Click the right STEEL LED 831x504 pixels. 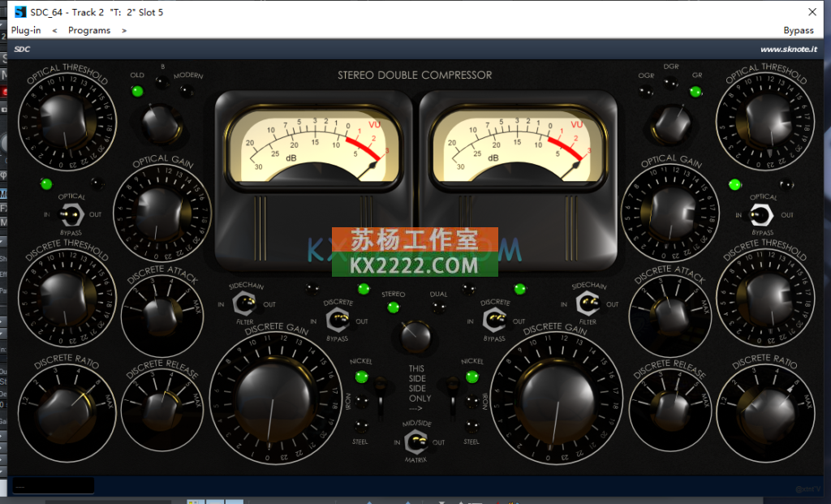(471, 425)
